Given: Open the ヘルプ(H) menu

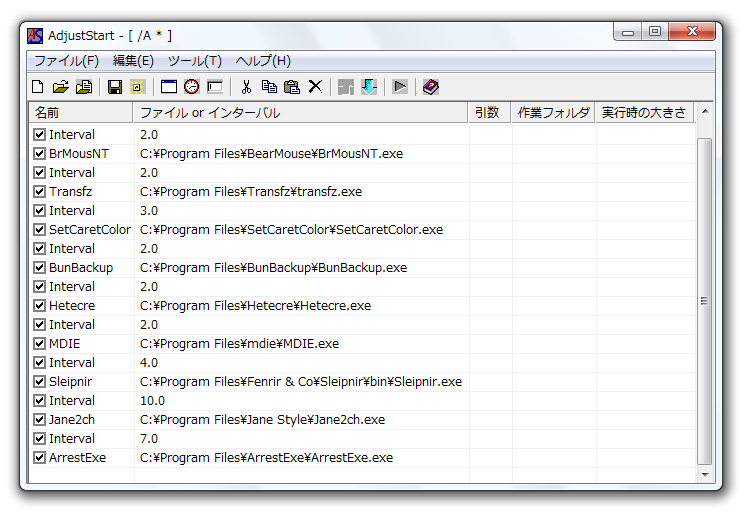Looking at the screenshot, I should (263, 61).
